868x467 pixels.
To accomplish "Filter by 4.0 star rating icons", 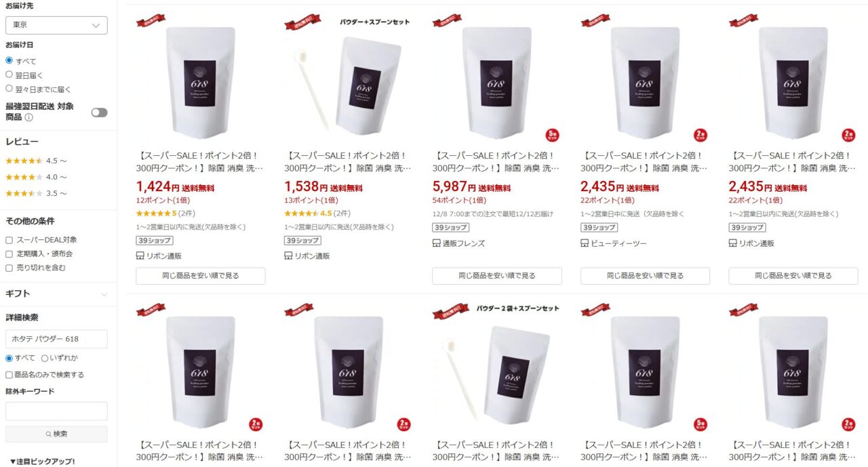I will (24, 177).
